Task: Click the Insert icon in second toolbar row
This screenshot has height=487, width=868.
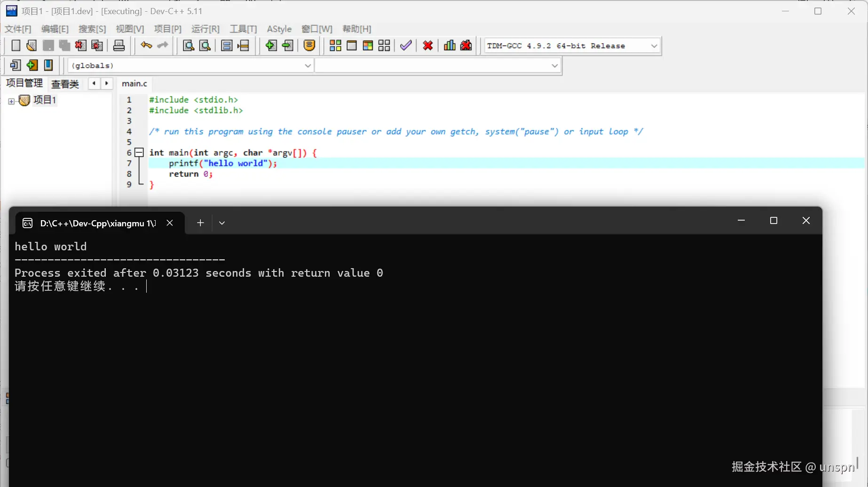Action: [x=16, y=65]
